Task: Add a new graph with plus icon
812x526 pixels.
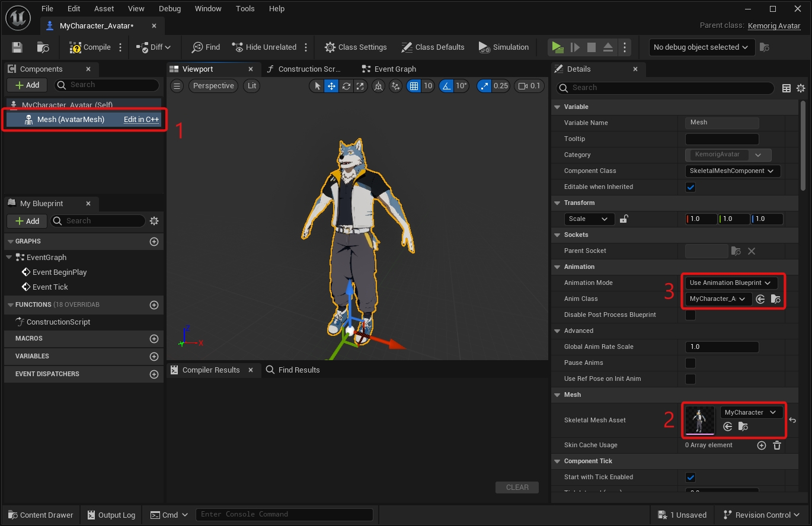Action: [x=154, y=242]
